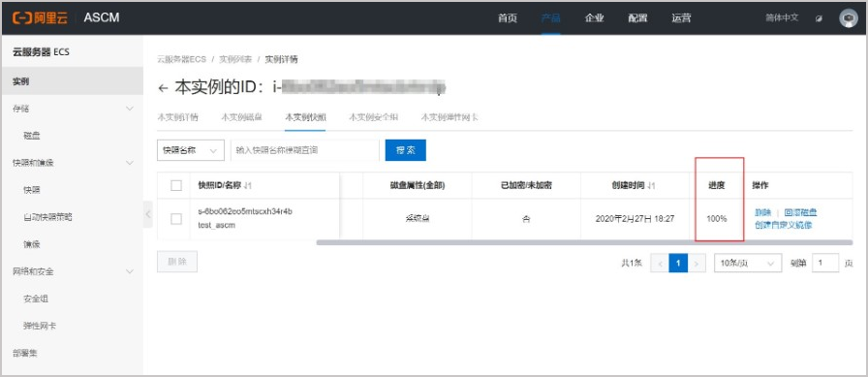Switch to the 本实例快照 tab
The image size is (868, 377).
pyautogui.click(x=305, y=117)
